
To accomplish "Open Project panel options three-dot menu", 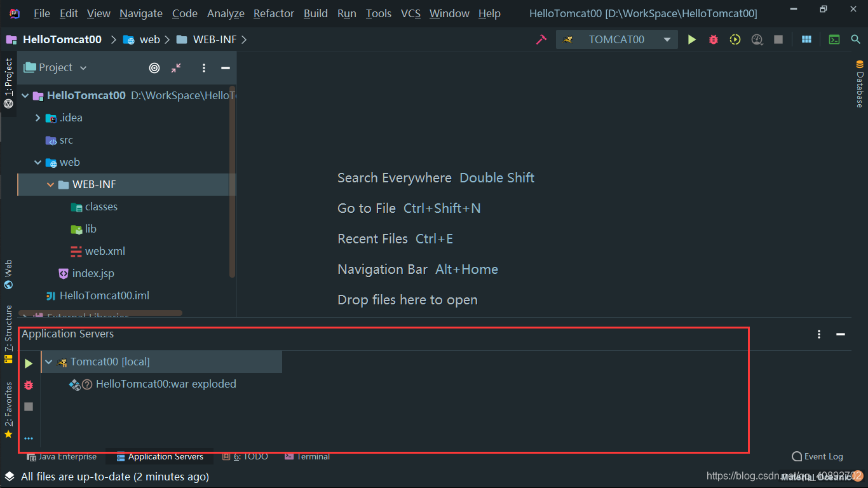I will click(x=204, y=68).
